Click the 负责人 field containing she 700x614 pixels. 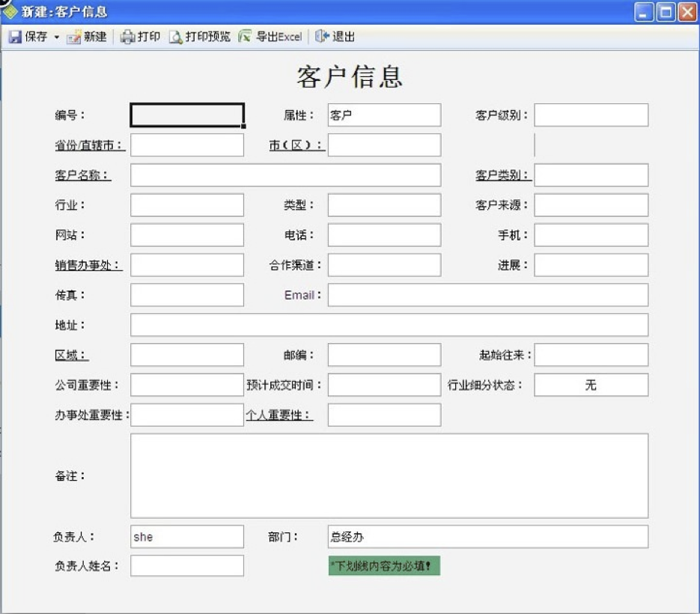pos(187,537)
